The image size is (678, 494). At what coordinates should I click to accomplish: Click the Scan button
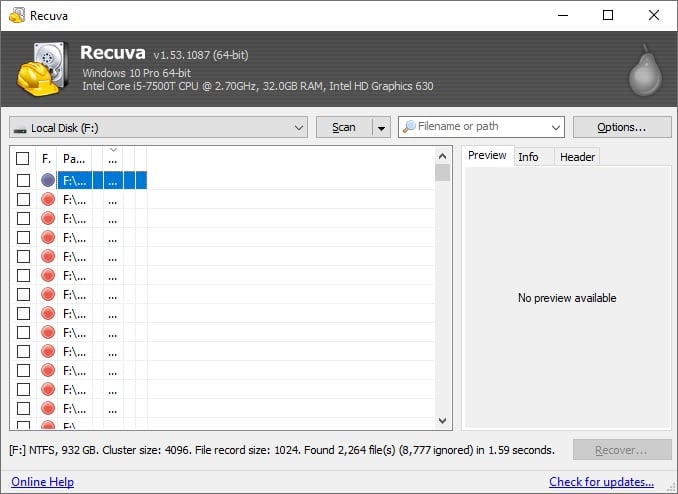point(344,128)
